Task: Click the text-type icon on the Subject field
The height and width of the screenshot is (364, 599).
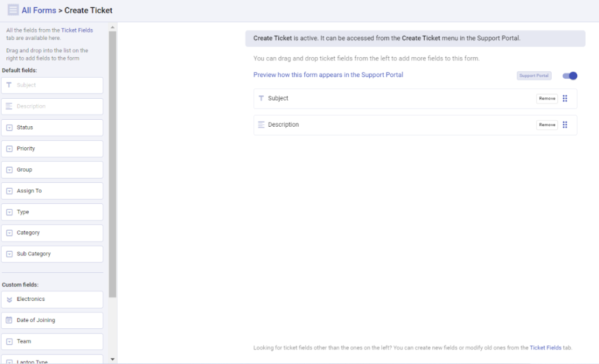Action: tap(261, 98)
